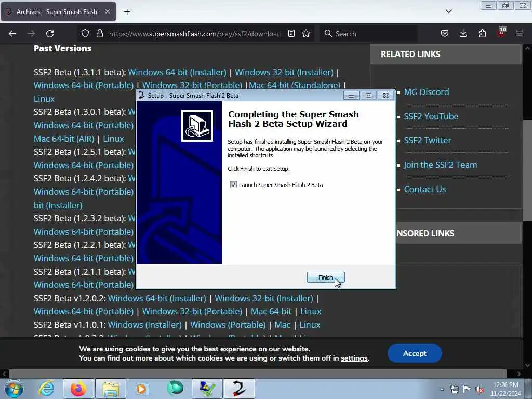Click the page vertical scrollbar
This screenshot has height=399, width=532.
[527, 170]
